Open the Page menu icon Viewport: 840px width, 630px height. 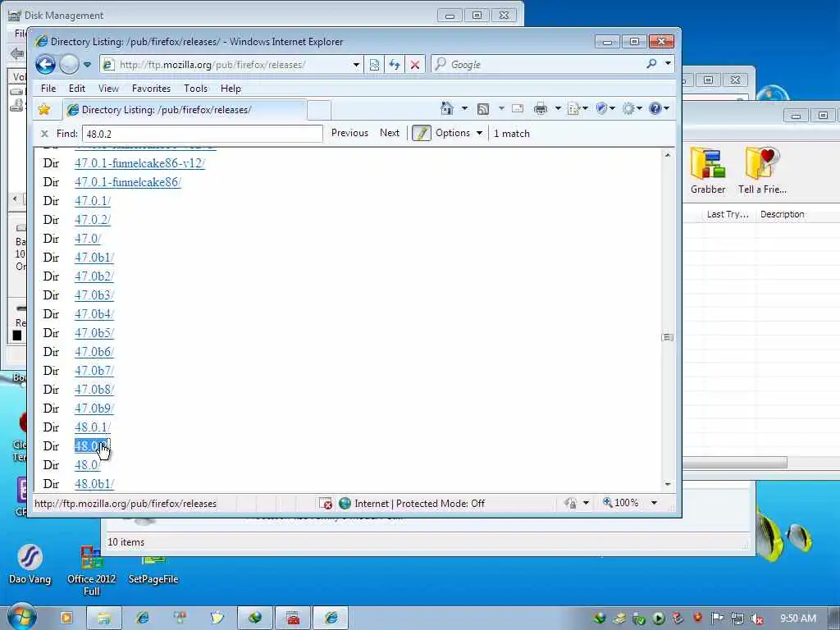pyautogui.click(x=577, y=109)
